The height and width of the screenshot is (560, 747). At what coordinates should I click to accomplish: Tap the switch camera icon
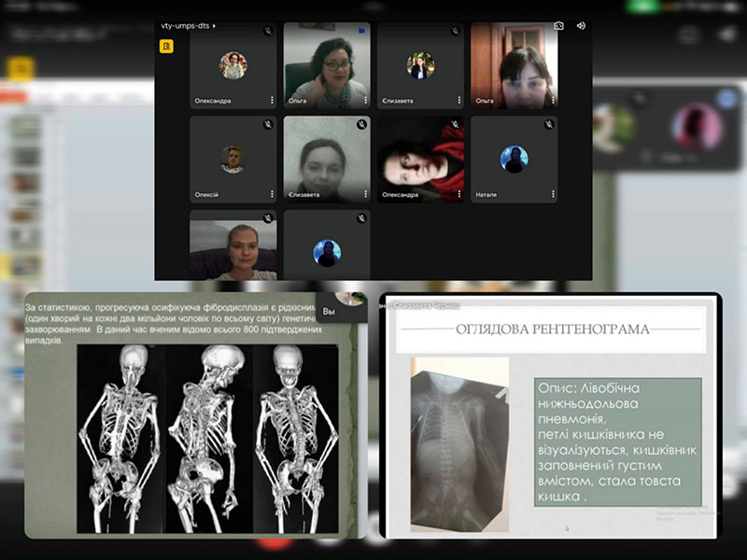(x=558, y=26)
